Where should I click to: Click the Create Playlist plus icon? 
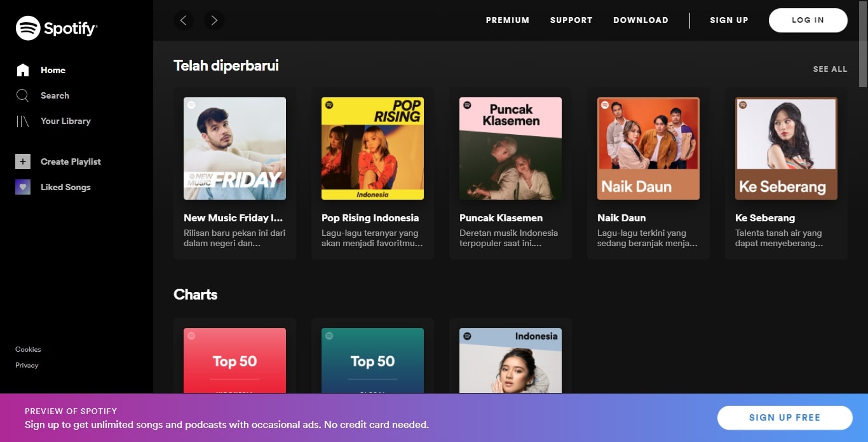[x=23, y=162]
